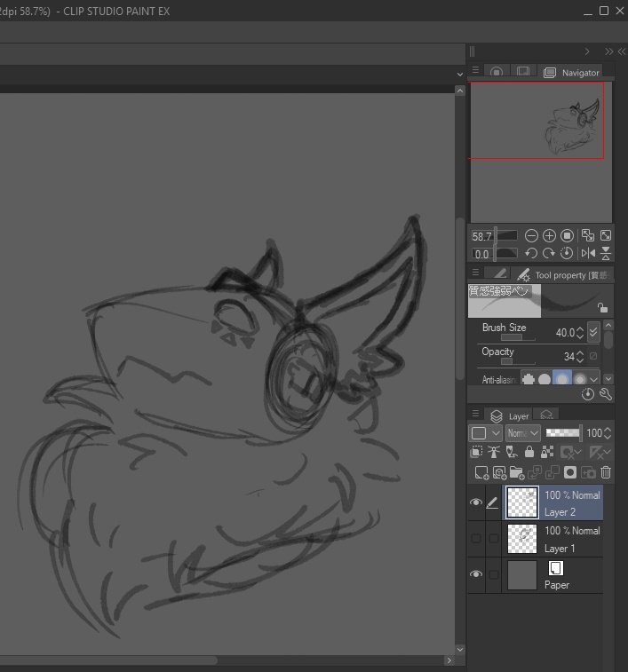
Task: Click the double-right chevron atop the dock
Action: (608, 51)
